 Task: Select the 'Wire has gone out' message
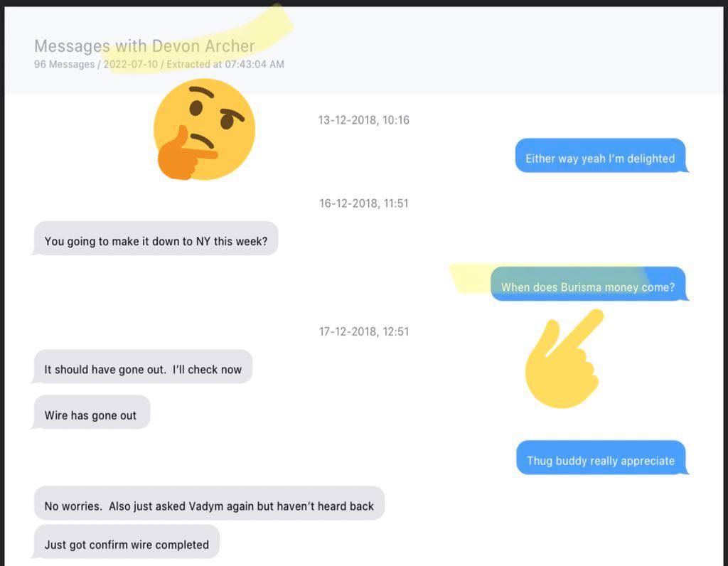click(x=91, y=412)
